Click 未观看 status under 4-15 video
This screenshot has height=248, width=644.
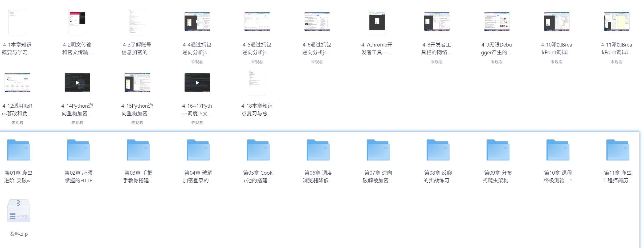click(137, 123)
